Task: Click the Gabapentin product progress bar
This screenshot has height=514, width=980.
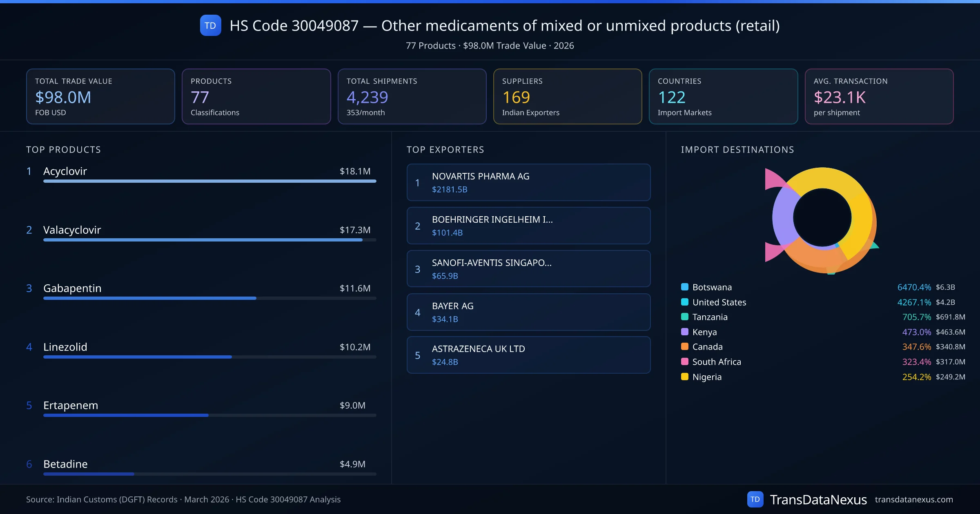Action: coord(149,298)
